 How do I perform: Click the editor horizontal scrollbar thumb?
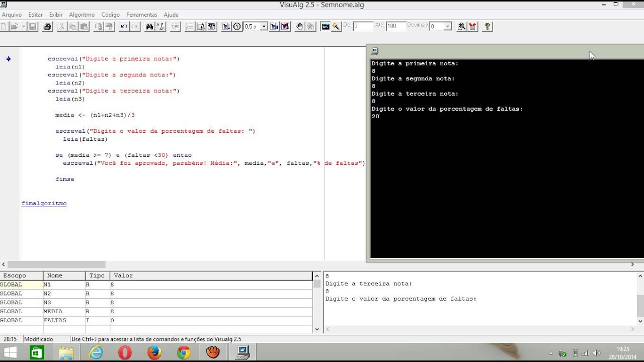(x=56, y=264)
